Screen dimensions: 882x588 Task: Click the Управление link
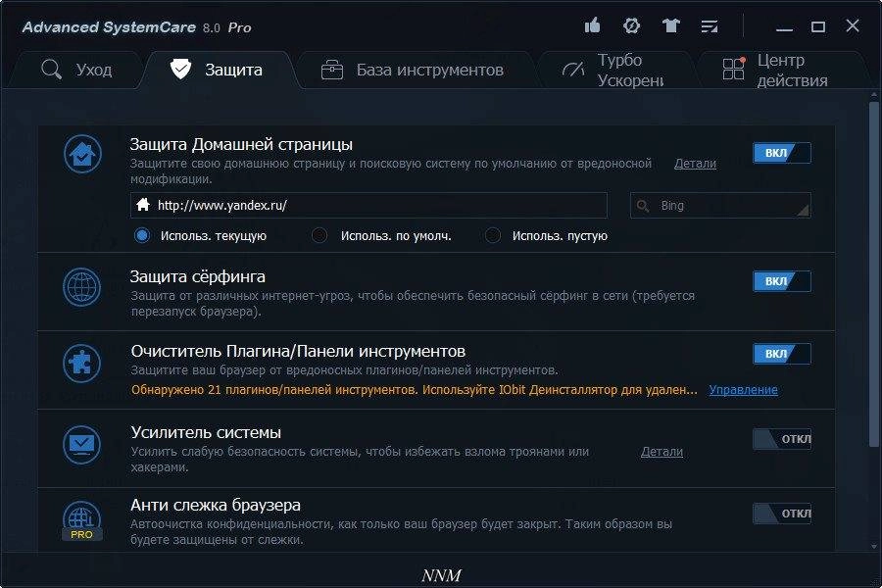click(x=744, y=390)
